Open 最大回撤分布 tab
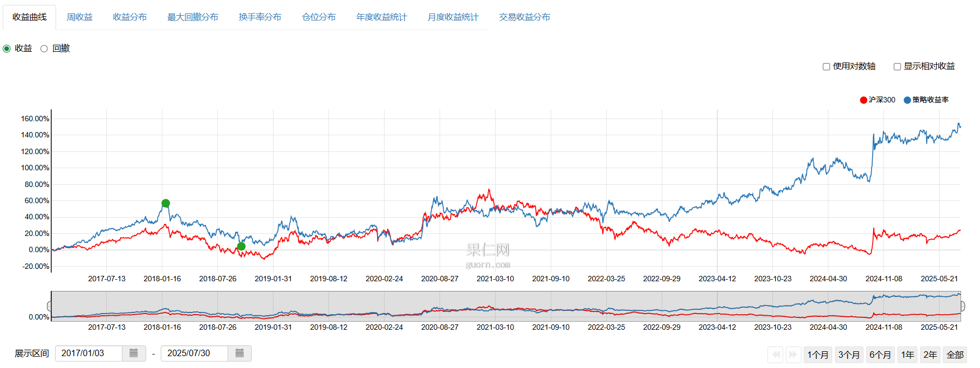 point(193,17)
